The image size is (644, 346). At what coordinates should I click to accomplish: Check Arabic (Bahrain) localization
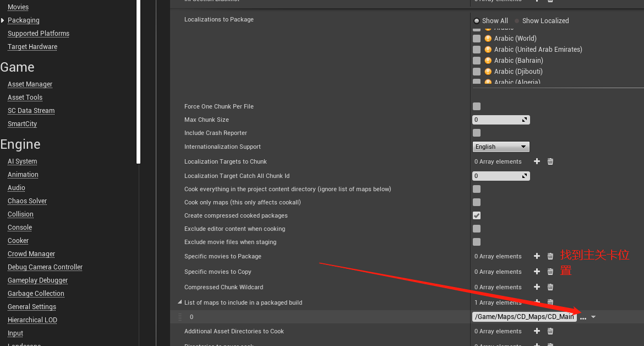(x=477, y=61)
